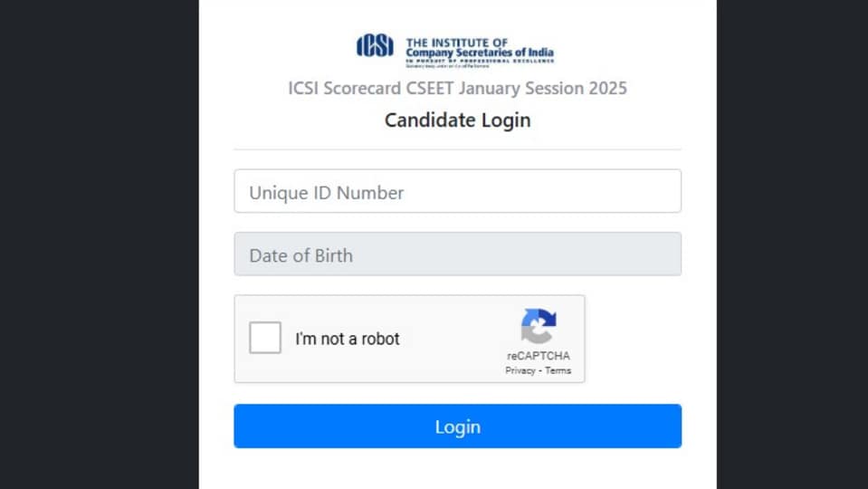Screen dimensions: 868x489
Task: Click the dark background right of the form
Action: click(792, 244)
